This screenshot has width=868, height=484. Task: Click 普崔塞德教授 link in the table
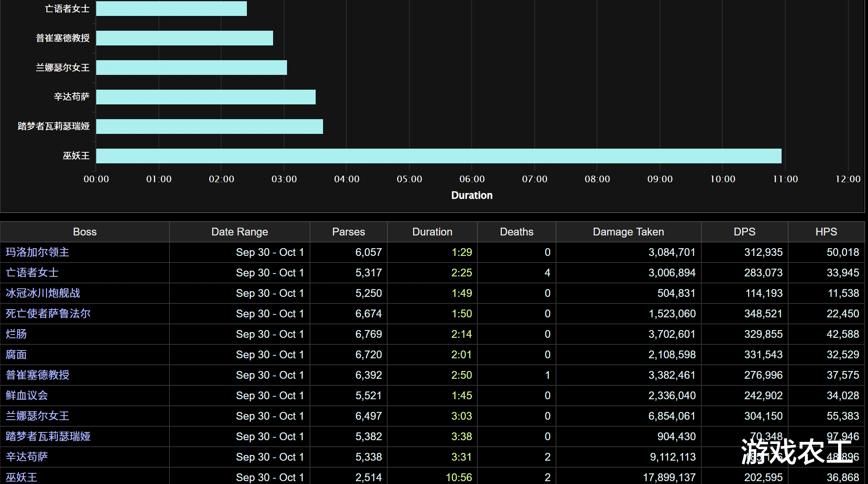37,375
